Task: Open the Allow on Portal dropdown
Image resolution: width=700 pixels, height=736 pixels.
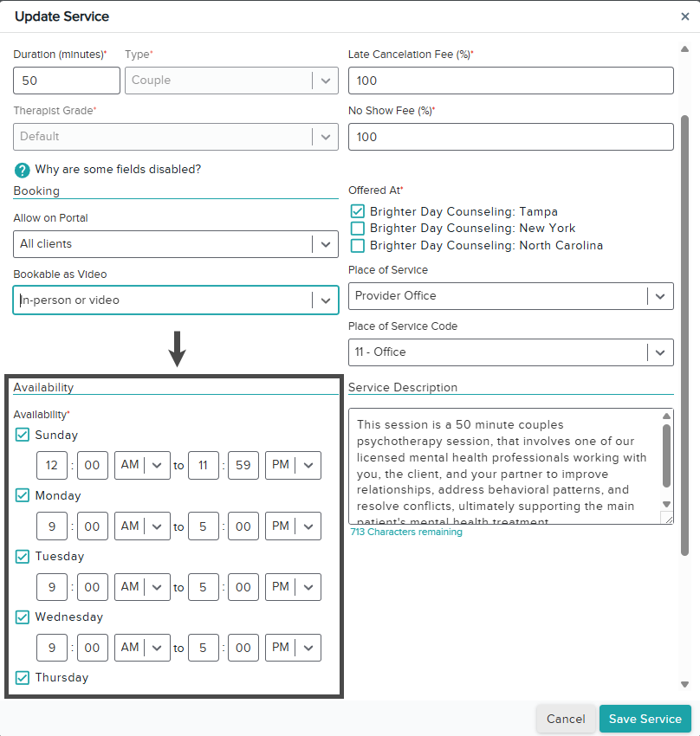Action: click(x=176, y=244)
